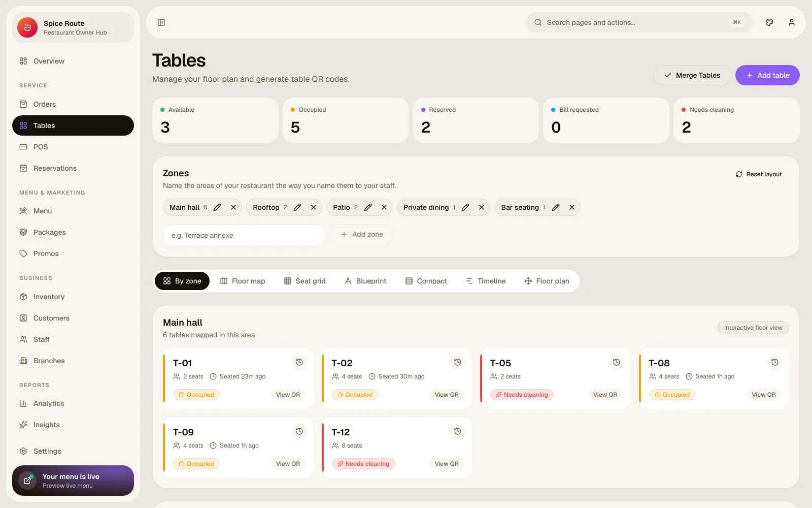The image size is (812, 508).
Task: Collapse the sidebar panel icon
Action: tap(161, 22)
